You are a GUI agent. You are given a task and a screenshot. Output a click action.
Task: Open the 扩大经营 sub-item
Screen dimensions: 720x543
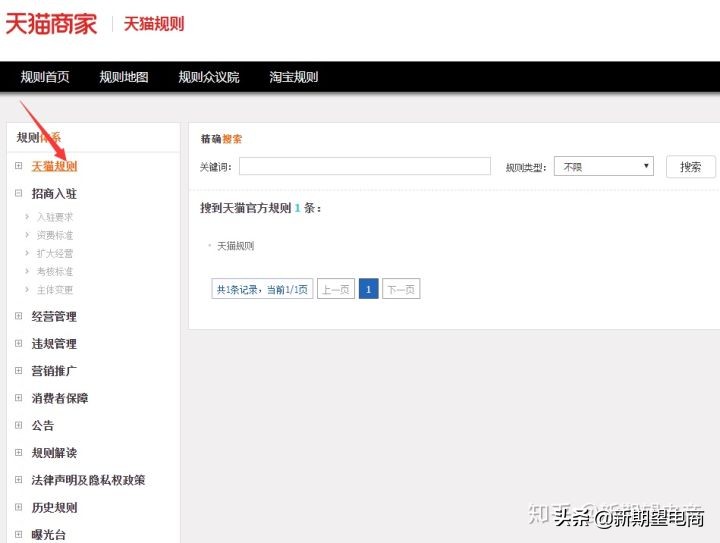click(x=55, y=253)
